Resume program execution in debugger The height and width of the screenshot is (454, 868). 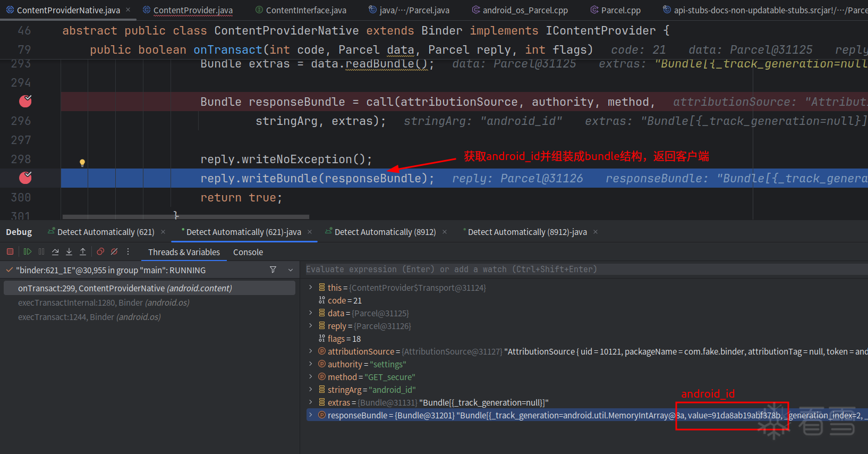[x=28, y=251]
